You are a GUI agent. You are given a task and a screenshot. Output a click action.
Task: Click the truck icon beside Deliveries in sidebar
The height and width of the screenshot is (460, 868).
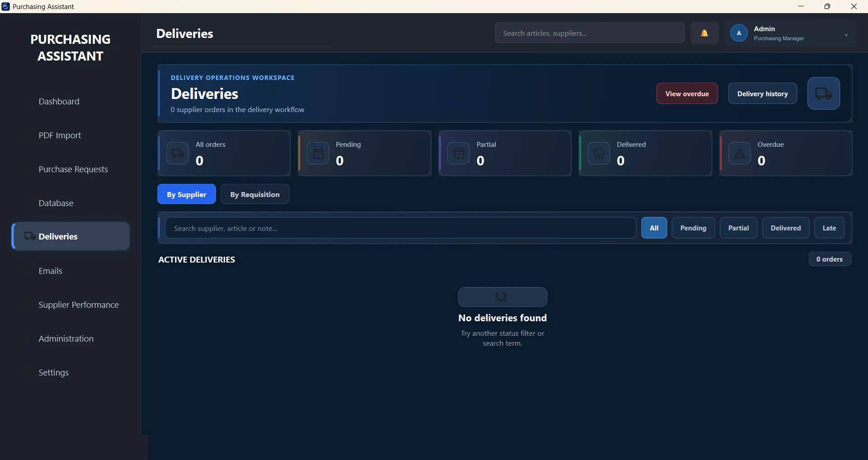tap(30, 236)
